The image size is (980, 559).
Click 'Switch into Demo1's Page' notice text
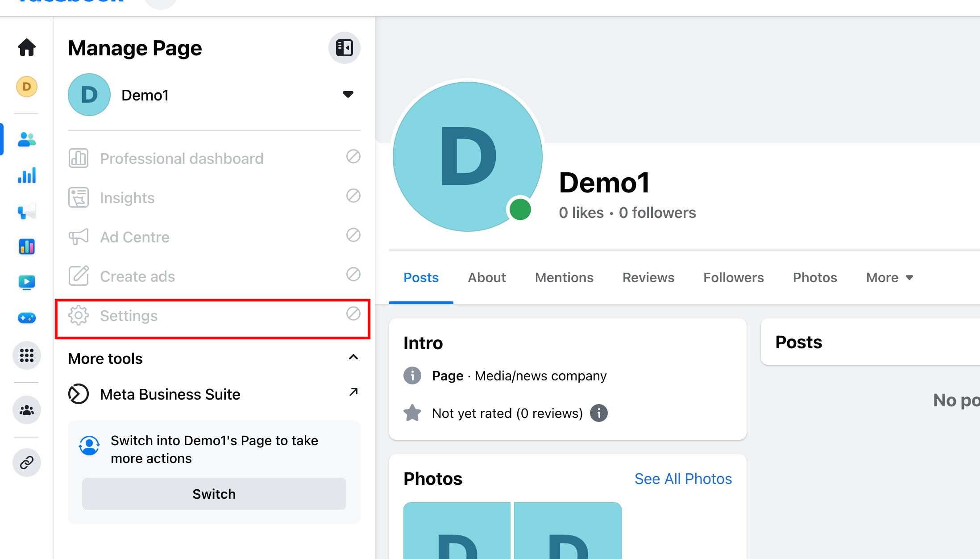point(214,449)
